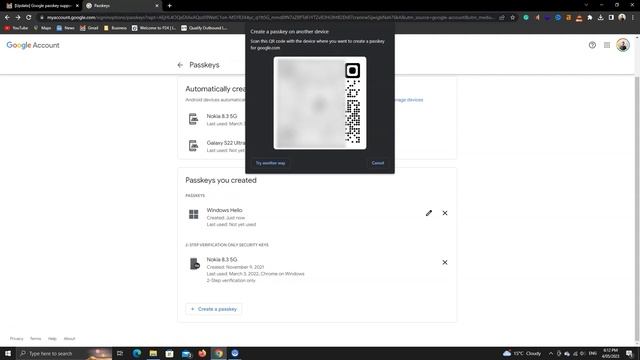640x360 pixels.
Task: Open the Business bookmarks folder
Action: tap(115, 28)
